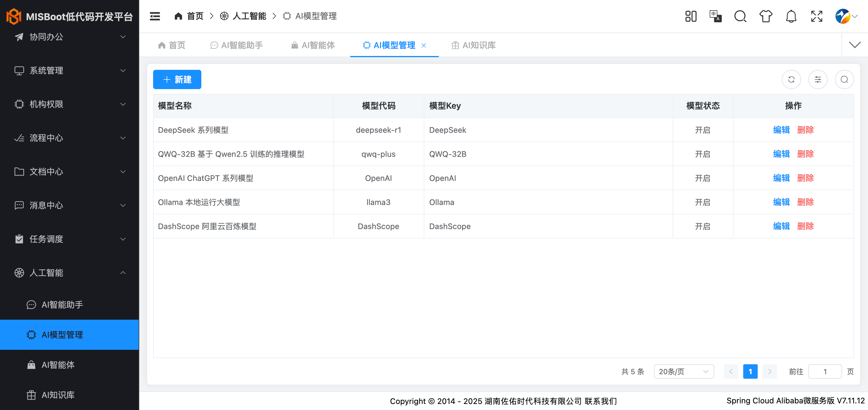Expand the 协同办公 menu

click(69, 37)
